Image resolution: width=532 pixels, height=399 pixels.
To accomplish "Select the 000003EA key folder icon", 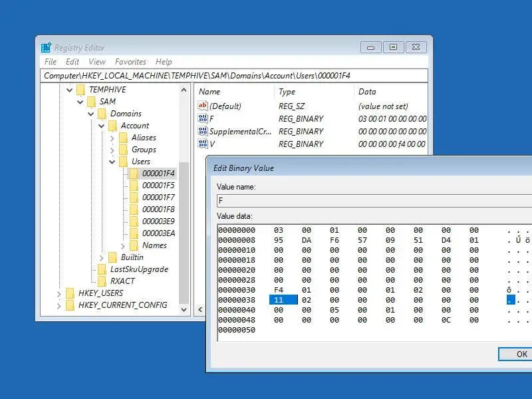I will (x=134, y=233).
